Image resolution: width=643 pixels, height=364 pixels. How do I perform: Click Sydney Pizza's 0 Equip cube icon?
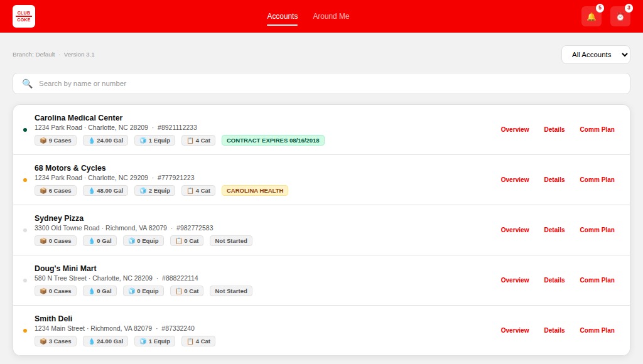point(132,241)
